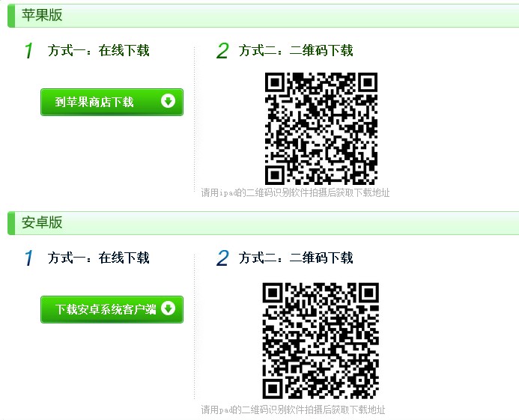Click the green number 2 under 苹果版
The width and height of the screenshot is (519, 420).
tap(222, 51)
